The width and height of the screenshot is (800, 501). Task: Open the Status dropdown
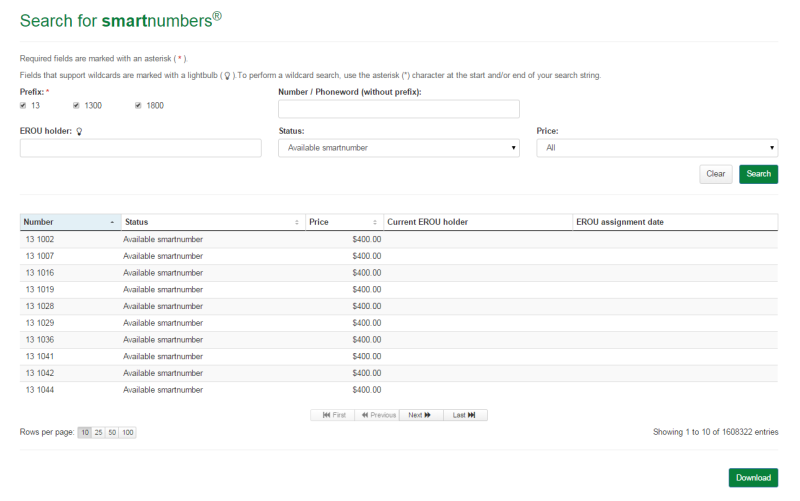coord(398,148)
